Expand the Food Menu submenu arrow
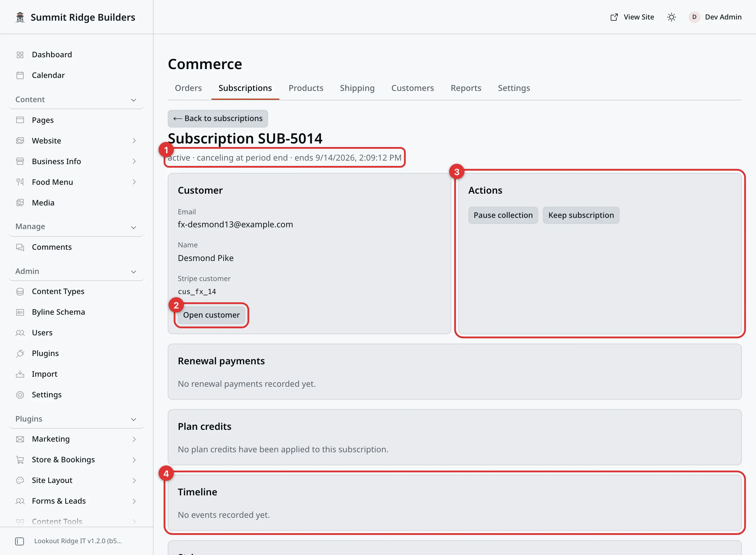The image size is (756, 555). pos(134,182)
